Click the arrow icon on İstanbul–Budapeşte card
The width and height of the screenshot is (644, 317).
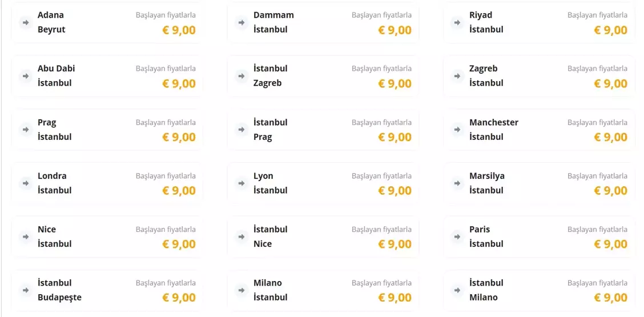[x=26, y=290]
